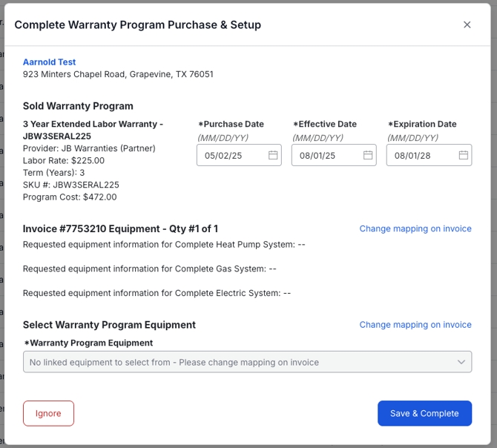Click the Warranty Program Equipment label
Image resolution: width=497 pixels, height=448 pixels.
[x=90, y=343]
